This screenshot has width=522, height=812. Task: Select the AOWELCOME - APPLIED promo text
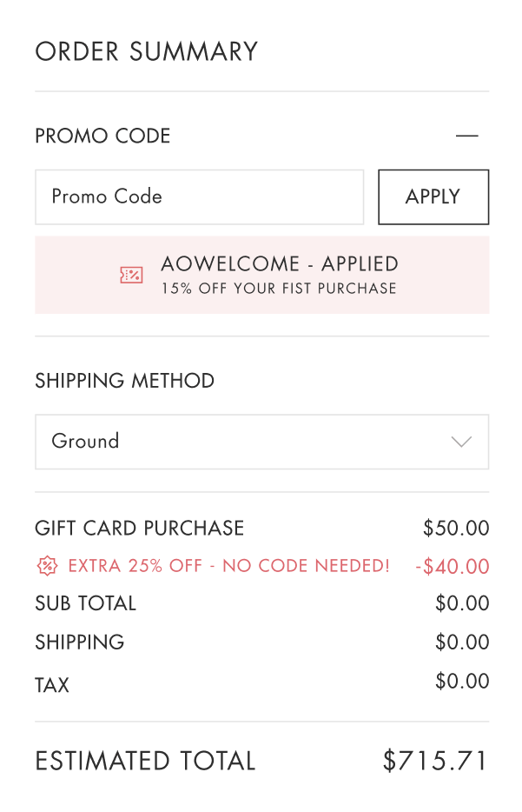pyautogui.click(x=280, y=264)
